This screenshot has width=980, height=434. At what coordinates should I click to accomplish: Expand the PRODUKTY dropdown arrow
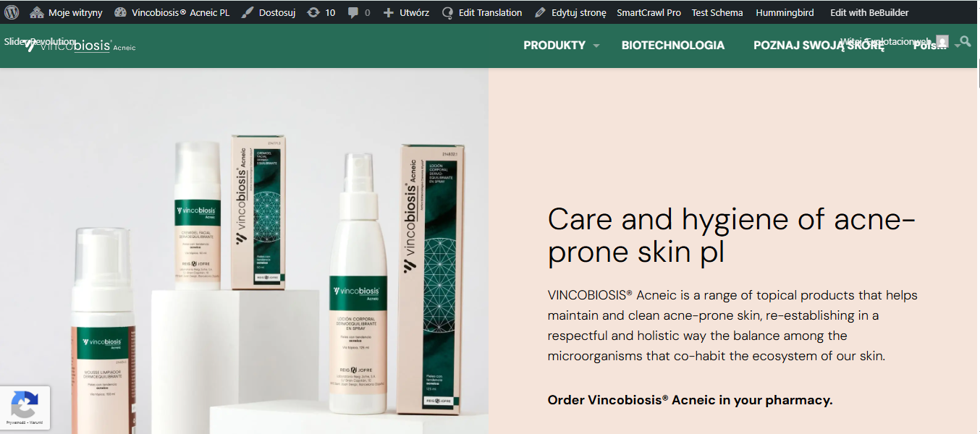[596, 46]
